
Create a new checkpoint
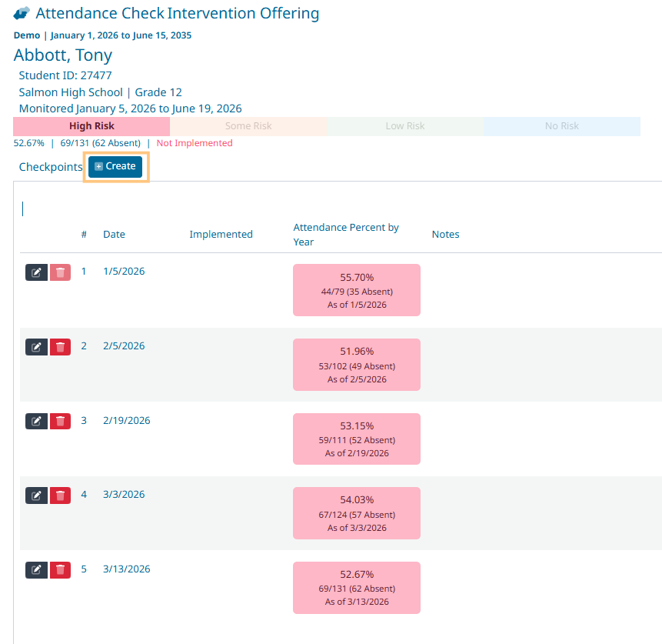point(115,167)
